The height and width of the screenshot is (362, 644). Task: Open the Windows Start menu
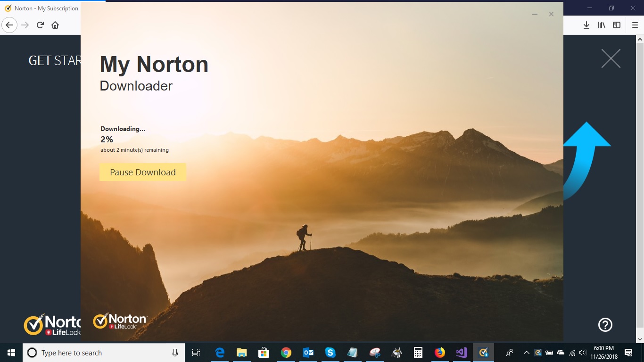[x=11, y=353]
